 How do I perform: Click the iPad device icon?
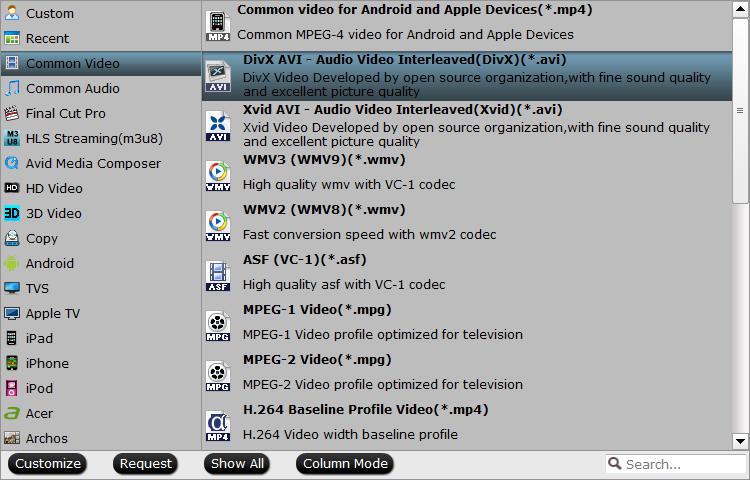(12, 338)
